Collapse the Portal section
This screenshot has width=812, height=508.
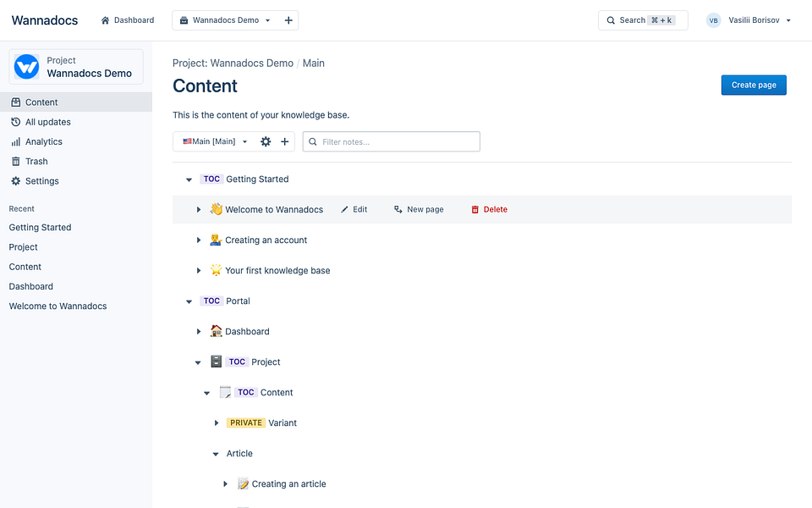point(189,301)
